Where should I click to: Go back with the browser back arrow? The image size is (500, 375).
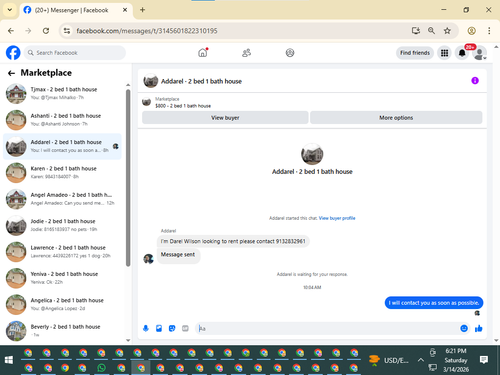coord(11,31)
